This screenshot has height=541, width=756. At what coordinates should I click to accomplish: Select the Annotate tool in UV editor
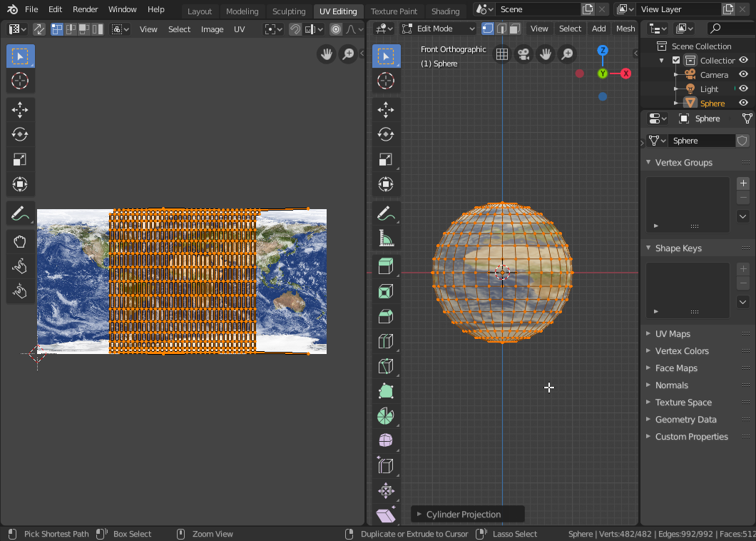click(19, 213)
